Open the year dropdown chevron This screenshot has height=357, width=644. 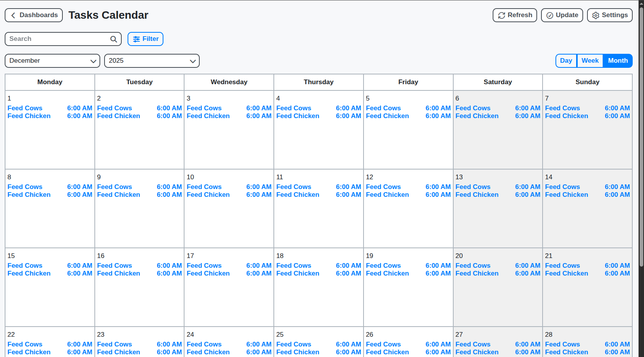point(193,61)
